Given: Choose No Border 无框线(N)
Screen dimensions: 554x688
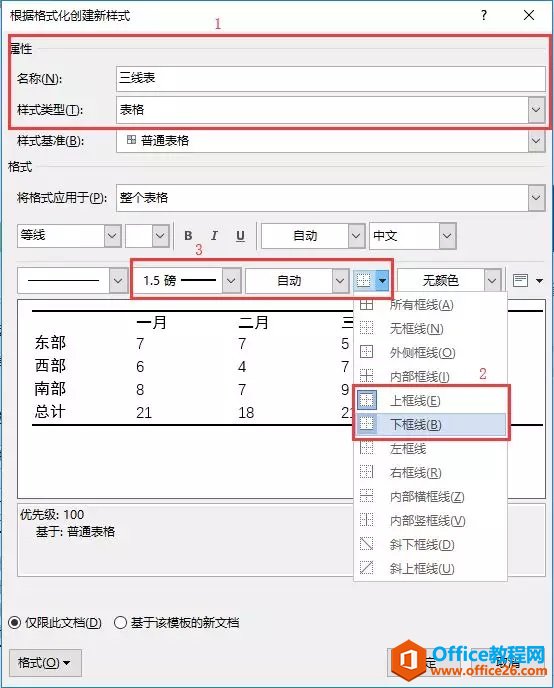Looking at the screenshot, I should point(430,328).
